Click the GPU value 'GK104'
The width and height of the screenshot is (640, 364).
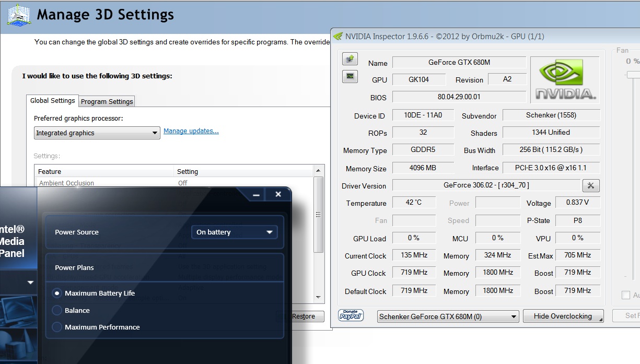(418, 79)
